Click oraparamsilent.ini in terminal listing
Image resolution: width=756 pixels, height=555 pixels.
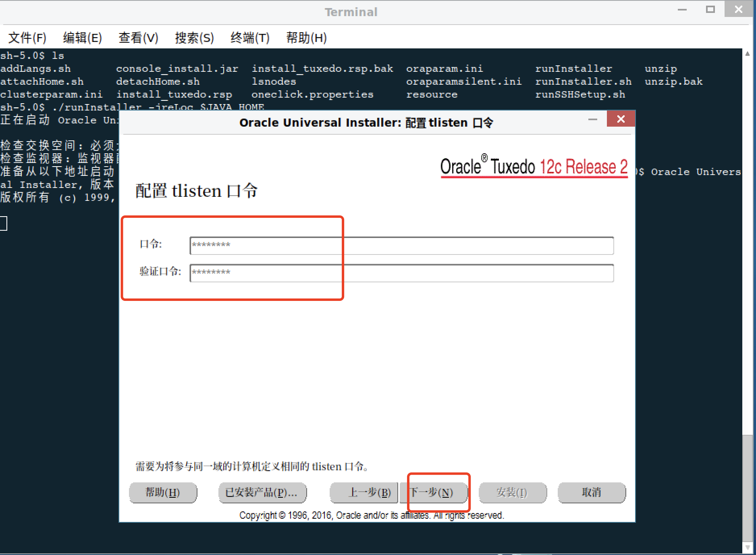[x=464, y=81]
